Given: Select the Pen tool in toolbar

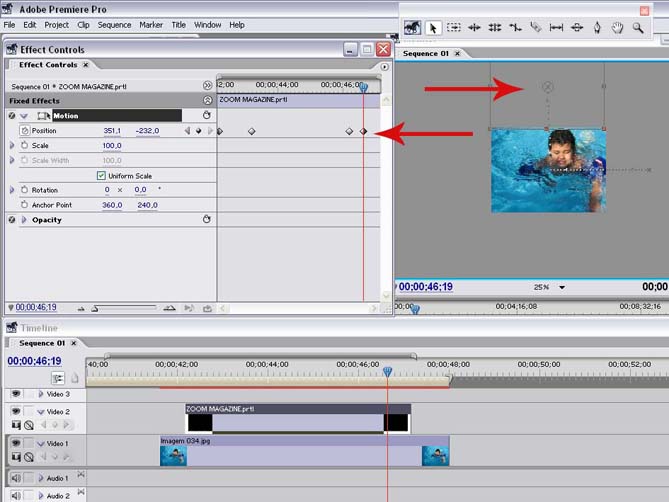Looking at the screenshot, I should (x=597, y=28).
